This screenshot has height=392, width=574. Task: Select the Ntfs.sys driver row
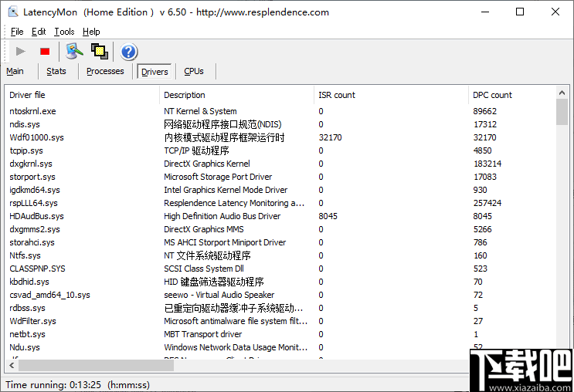pos(280,256)
